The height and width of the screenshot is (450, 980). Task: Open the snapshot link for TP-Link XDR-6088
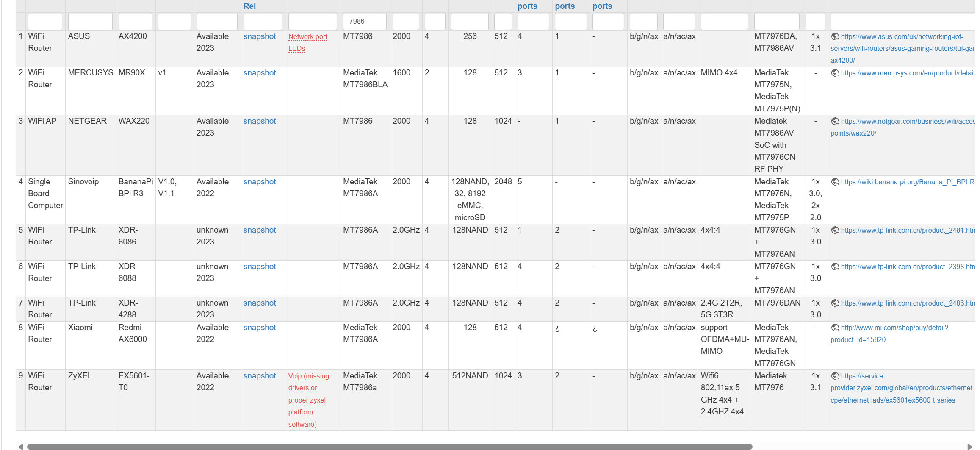260,267
